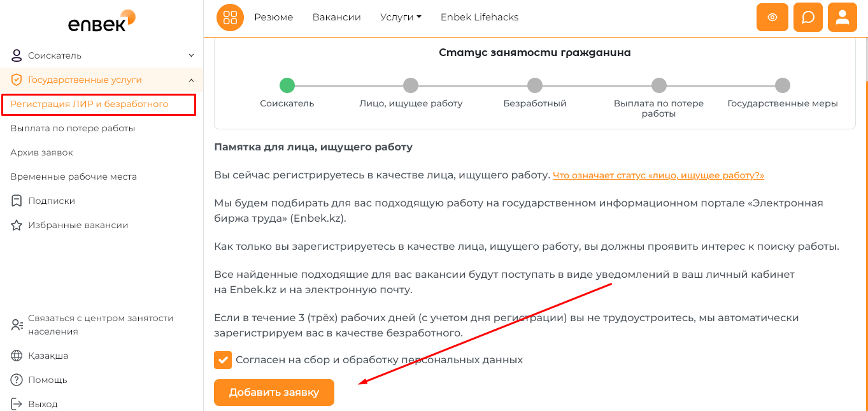Screen dimensions: 868x411
Task: Collapse the Государственные услуги section
Action: [191, 80]
